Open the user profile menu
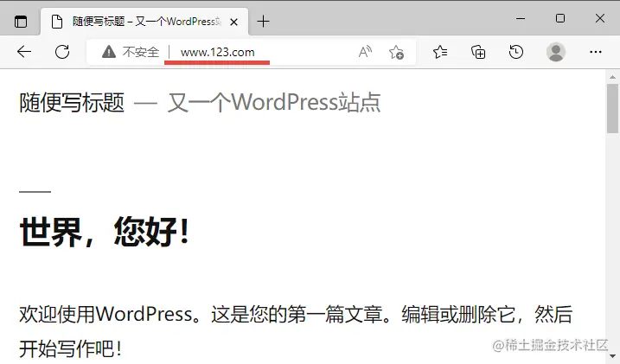Viewport: 620px width, 364px height. click(x=556, y=52)
